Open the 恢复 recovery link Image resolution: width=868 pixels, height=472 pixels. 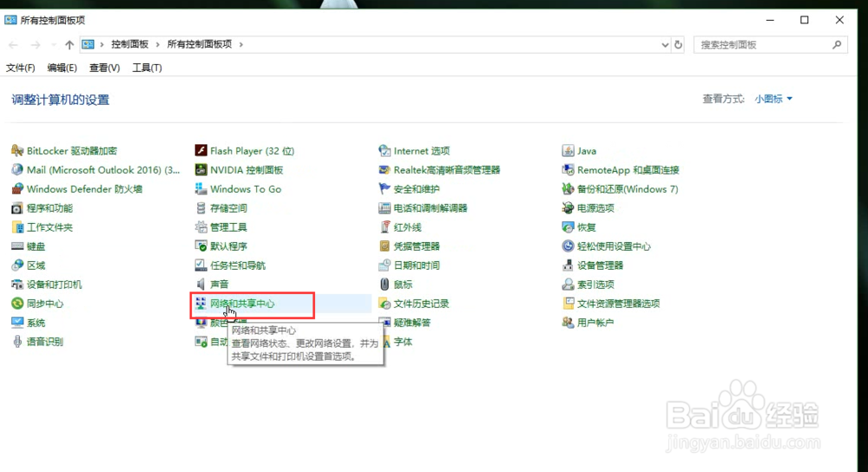click(587, 226)
